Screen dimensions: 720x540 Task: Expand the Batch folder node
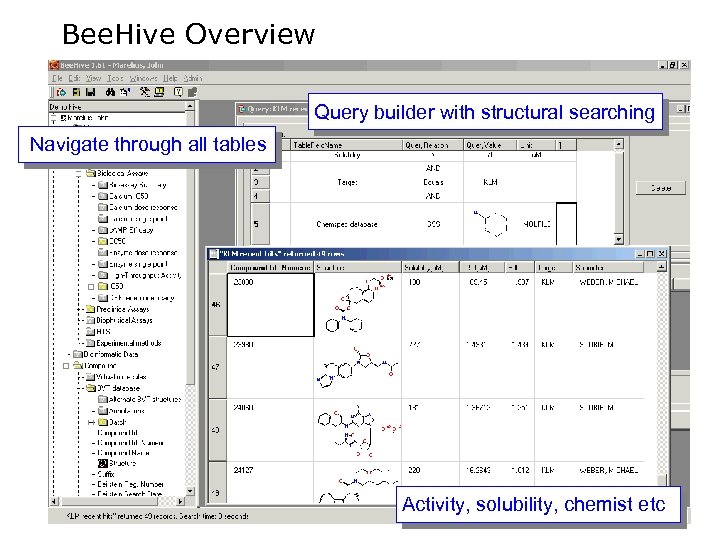click(91, 422)
